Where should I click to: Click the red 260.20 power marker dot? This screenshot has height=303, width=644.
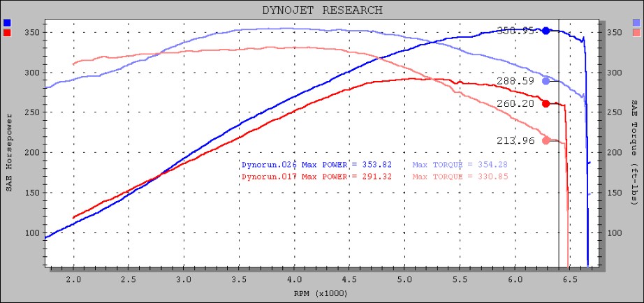(546, 104)
